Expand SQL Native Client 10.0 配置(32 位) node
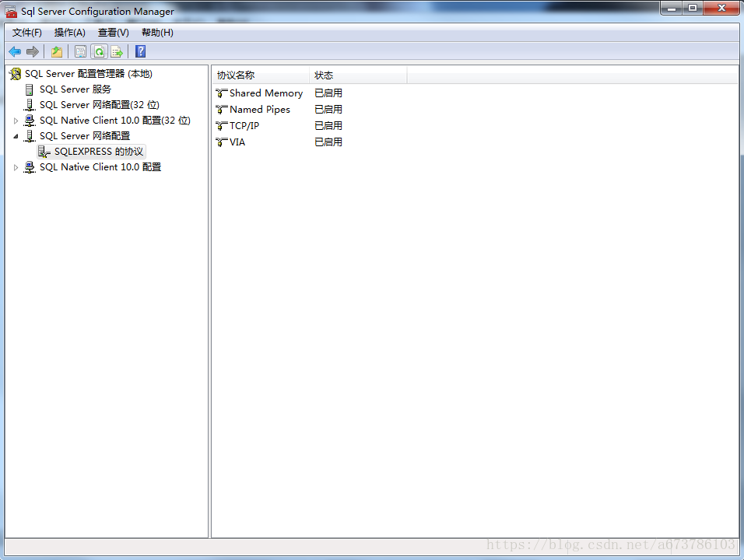 (16, 121)
